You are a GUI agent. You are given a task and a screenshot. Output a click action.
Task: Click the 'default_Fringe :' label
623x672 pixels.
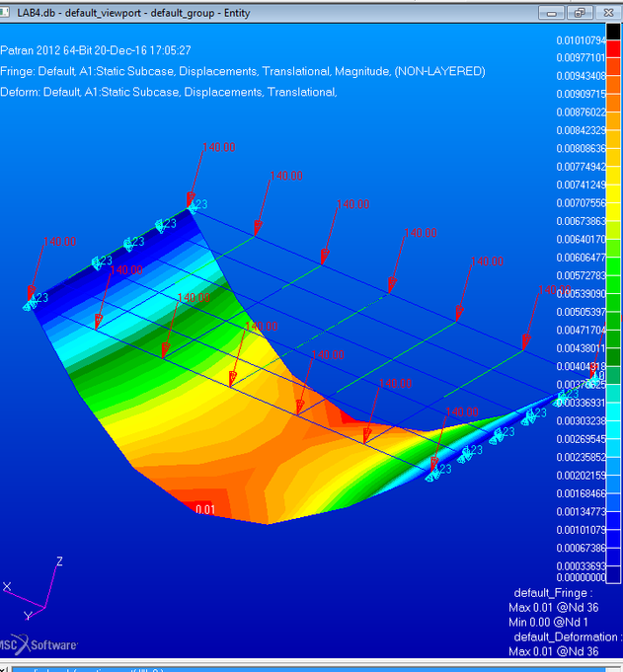(553, 593)
